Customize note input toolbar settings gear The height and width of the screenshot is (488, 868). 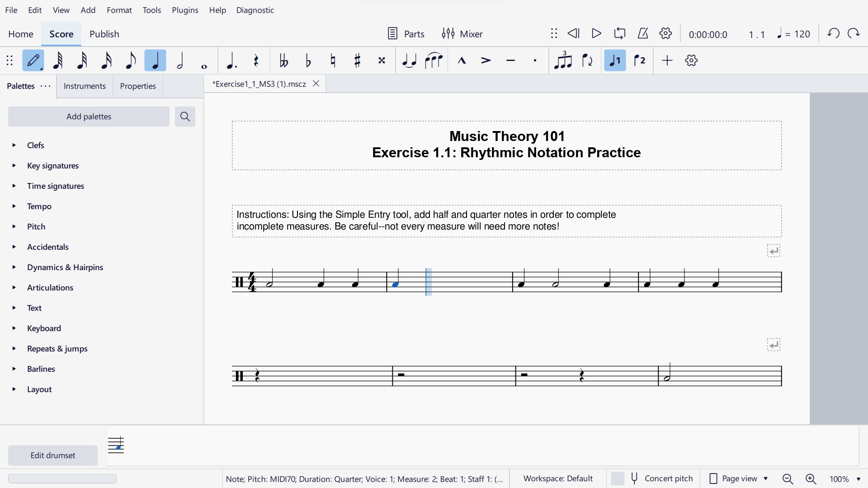[692, 61]
